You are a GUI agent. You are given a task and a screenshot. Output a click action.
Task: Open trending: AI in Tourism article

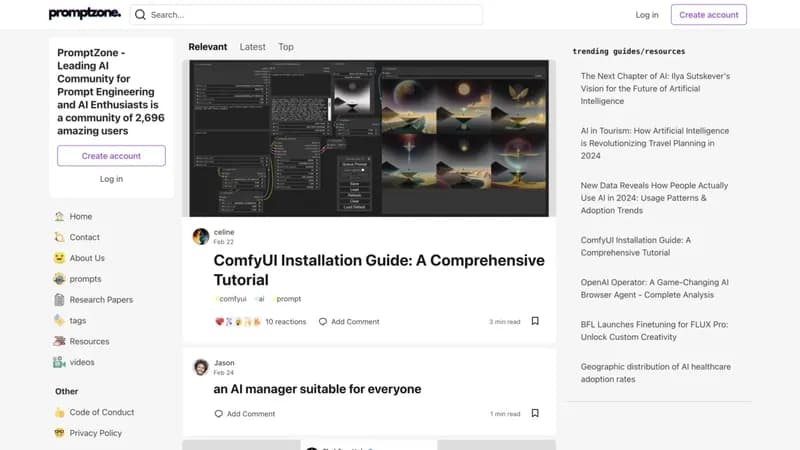655,143
